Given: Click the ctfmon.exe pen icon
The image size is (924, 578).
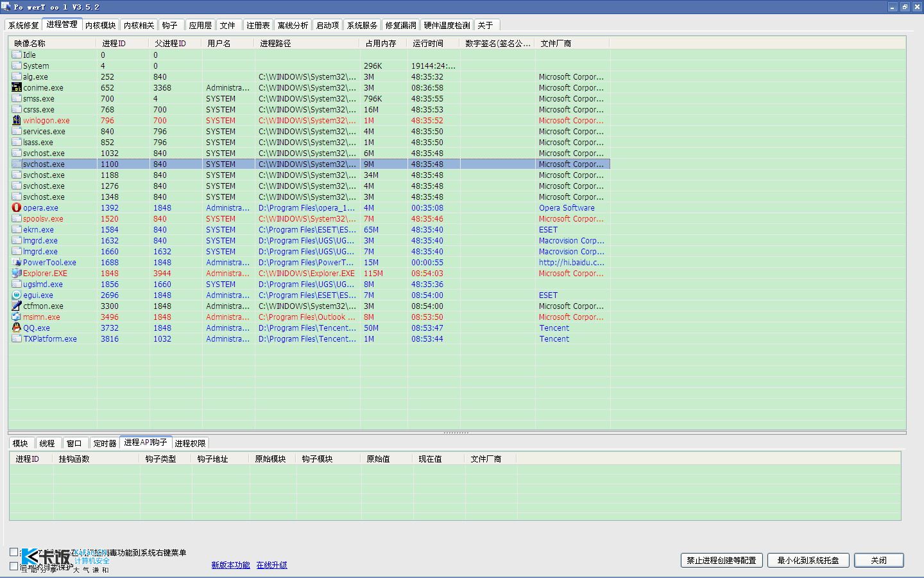Looking at the screenshot, I should coord(17,306).
